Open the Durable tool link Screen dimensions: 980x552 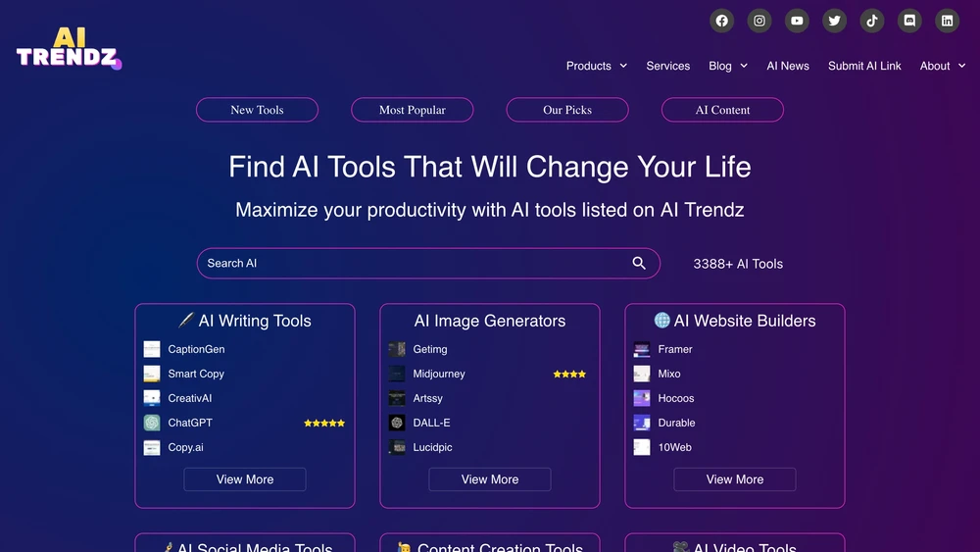point(676,423)
